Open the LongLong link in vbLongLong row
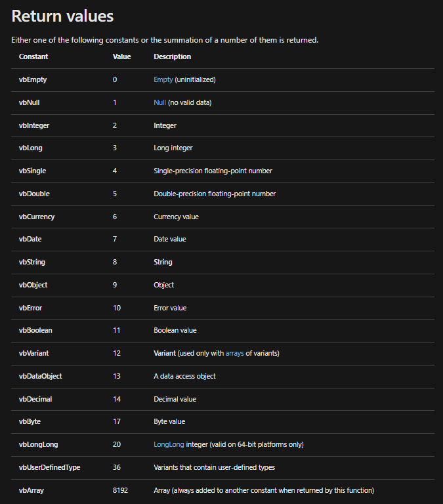Viewport: 443px width, 504px height. click(169, 444)
